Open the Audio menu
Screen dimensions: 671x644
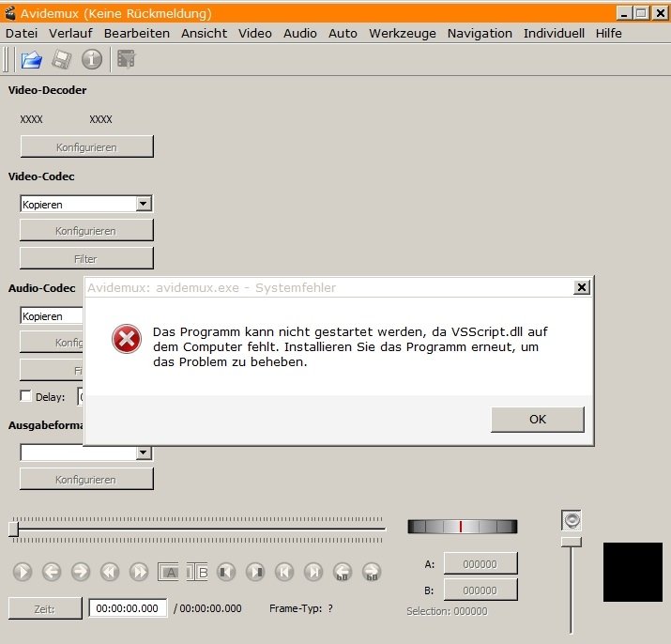tap(300, 34)
